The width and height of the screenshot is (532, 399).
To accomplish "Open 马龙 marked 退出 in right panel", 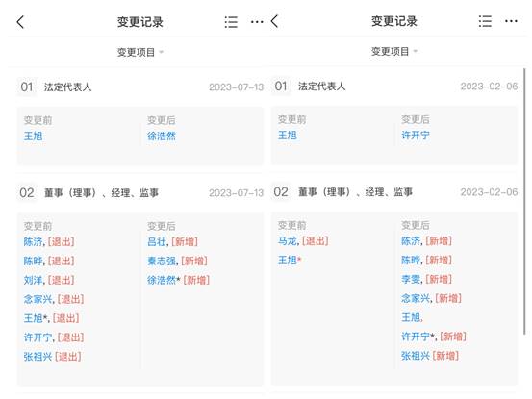I will 287,241.
